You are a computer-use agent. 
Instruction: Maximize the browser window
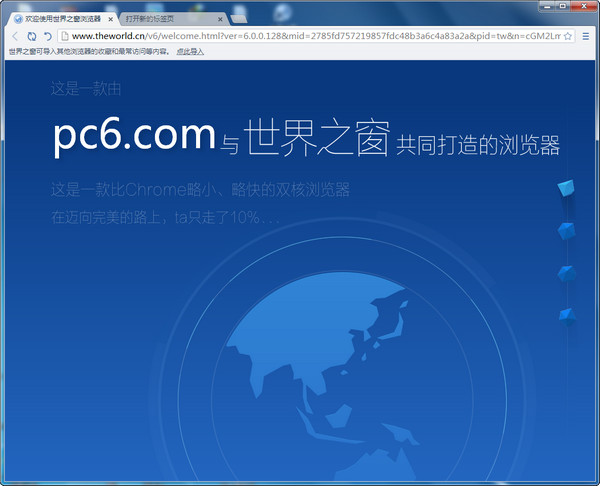pyautogui.click(x=562, y=6)
